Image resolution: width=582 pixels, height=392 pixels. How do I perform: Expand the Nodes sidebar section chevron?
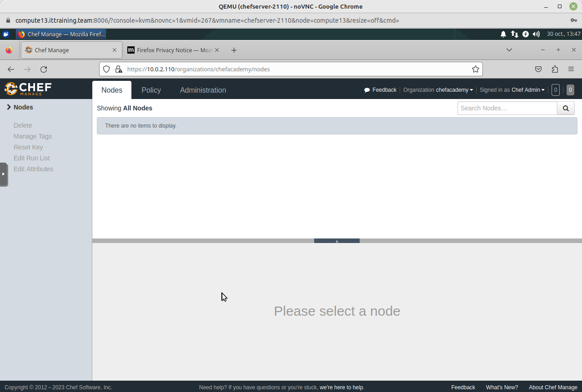tap(9, 107)
